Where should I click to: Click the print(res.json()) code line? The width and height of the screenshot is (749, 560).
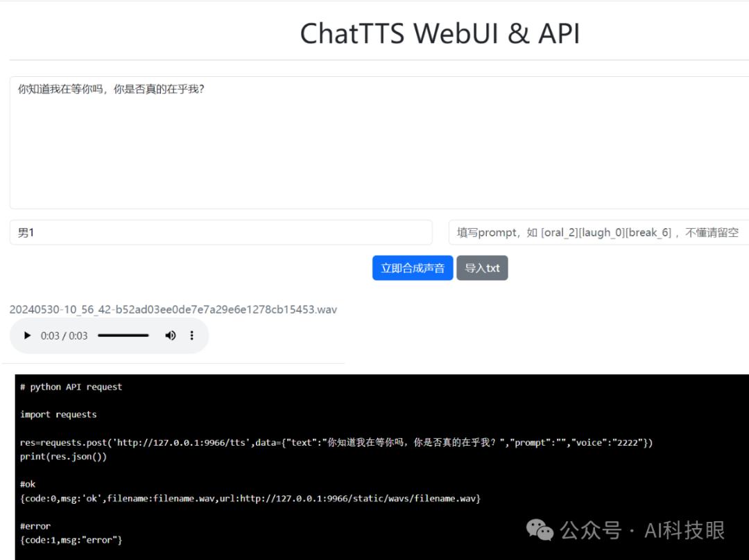[x=63, y=457]
